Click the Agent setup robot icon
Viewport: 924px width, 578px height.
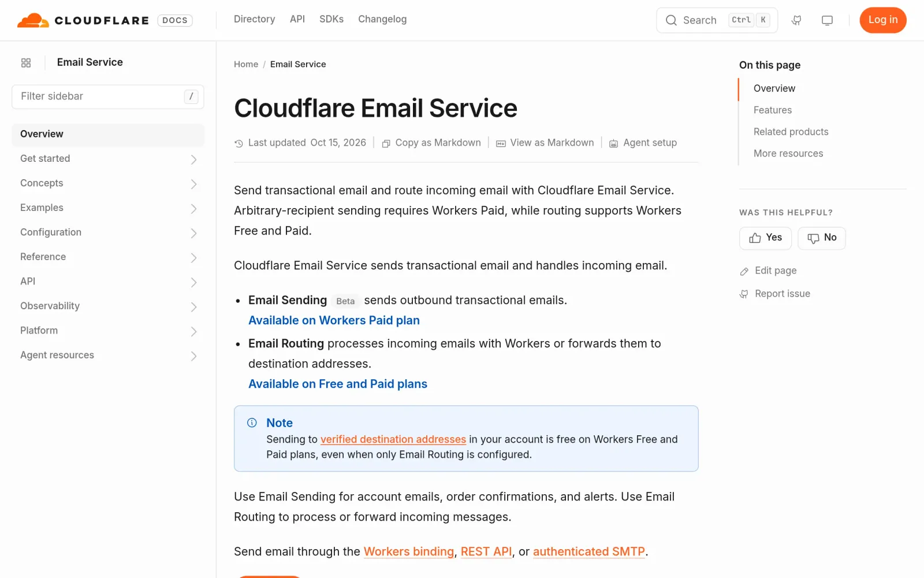(613, 143)
